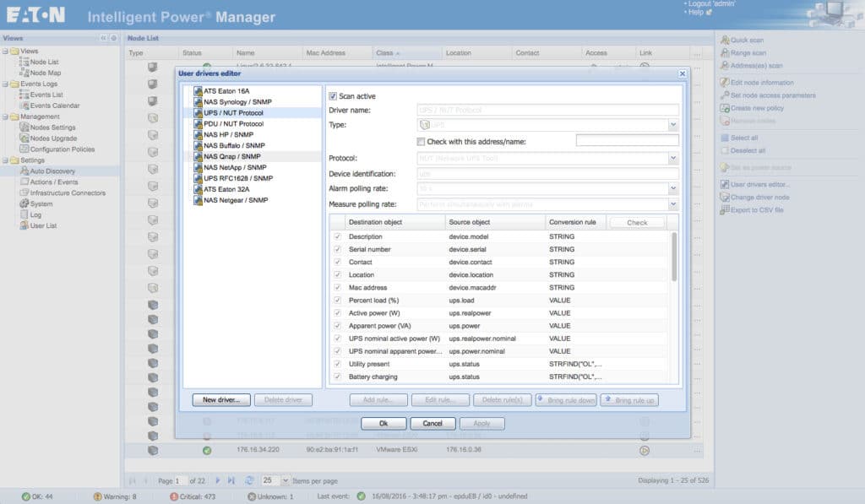Click the Help link in header
Viewport: 865px width, 504px height.
[x=696, y=12]
